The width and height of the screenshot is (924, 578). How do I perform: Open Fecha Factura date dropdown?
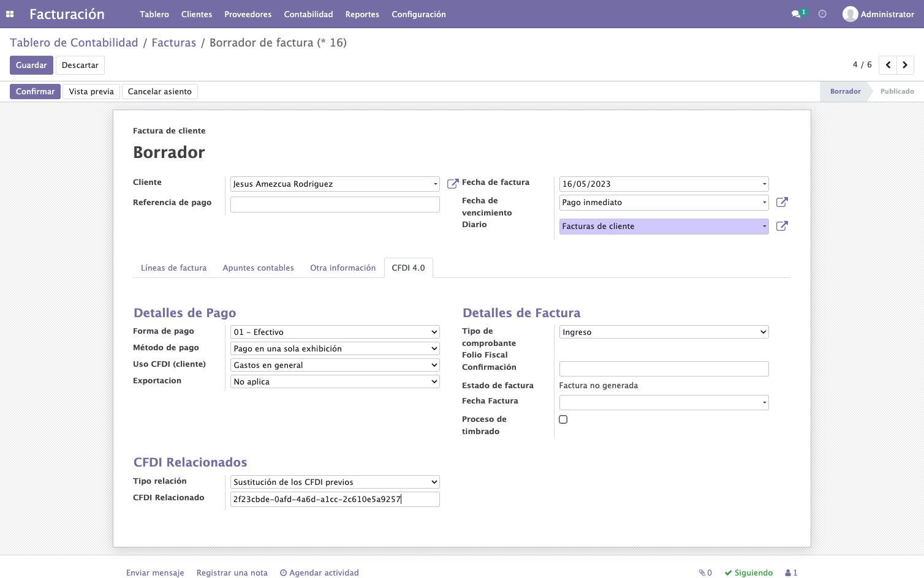coord(664,402)
